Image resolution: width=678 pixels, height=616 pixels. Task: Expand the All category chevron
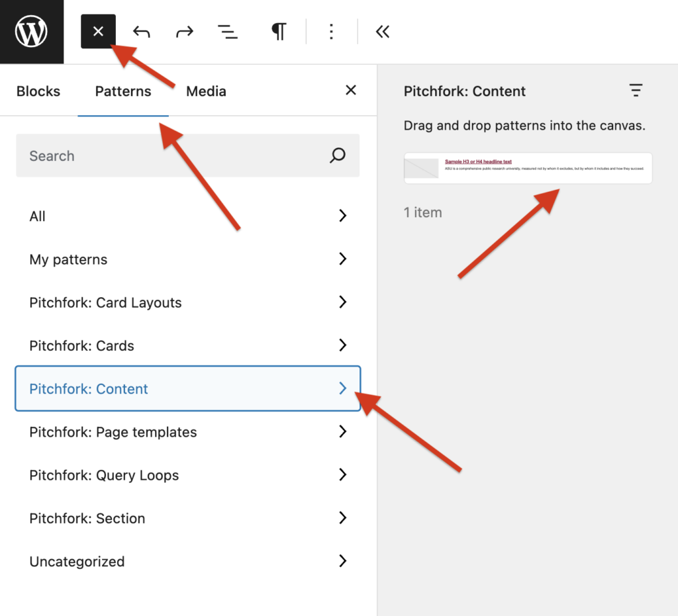[342, 216]
